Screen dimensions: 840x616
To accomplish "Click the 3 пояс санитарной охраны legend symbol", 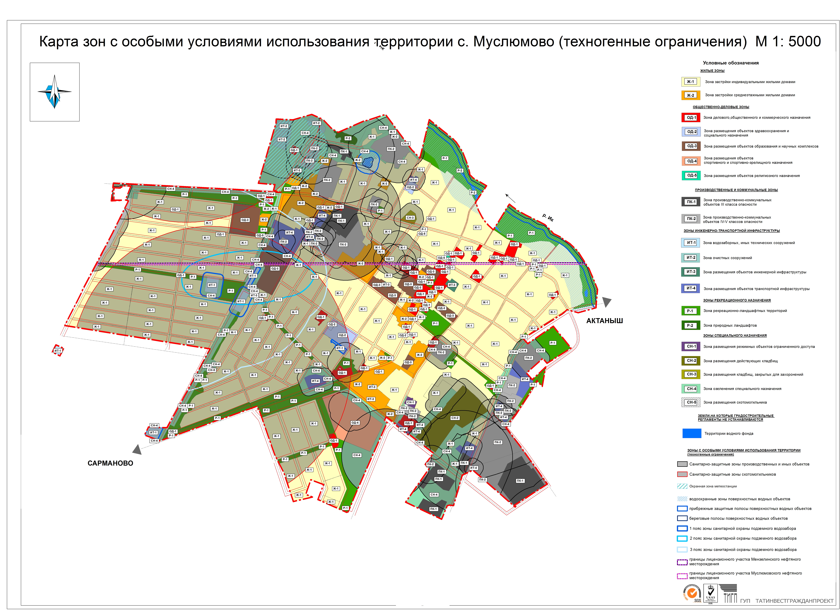I will 682,550.
